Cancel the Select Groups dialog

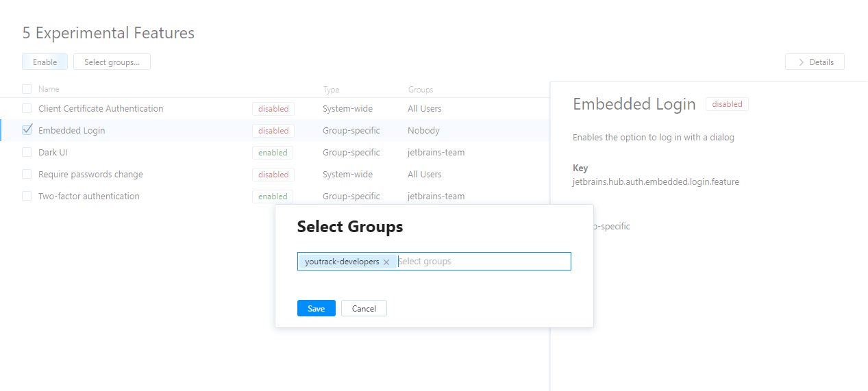[x=364, y=308]
